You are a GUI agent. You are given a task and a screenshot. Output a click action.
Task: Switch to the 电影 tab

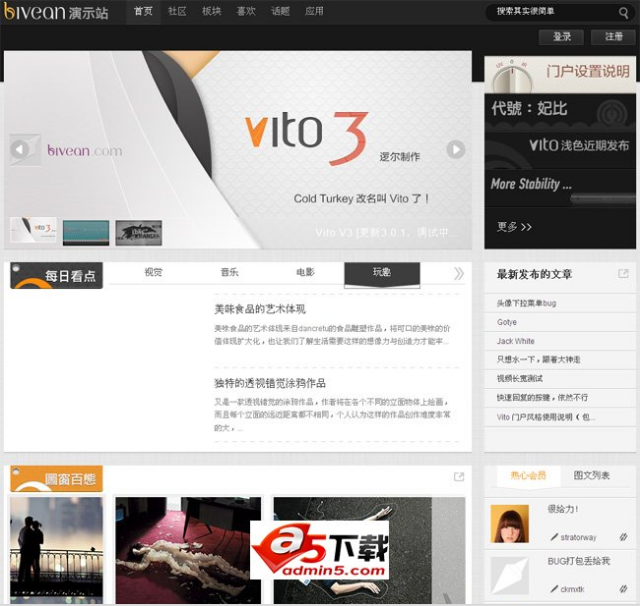tap(305, 272)
